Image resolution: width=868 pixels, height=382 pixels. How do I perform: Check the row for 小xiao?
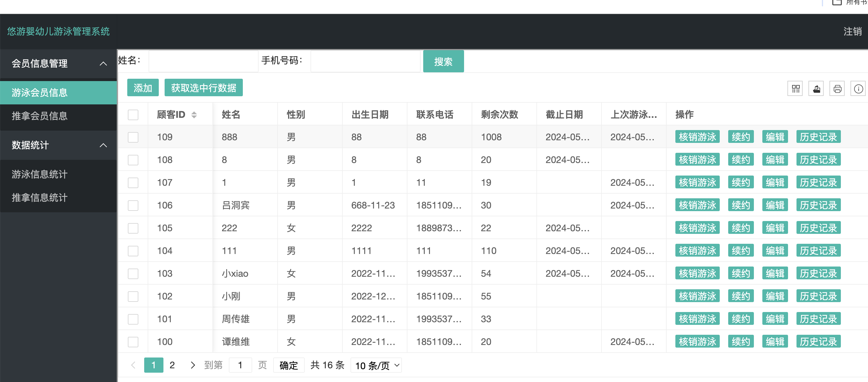(x=133, y=274)
